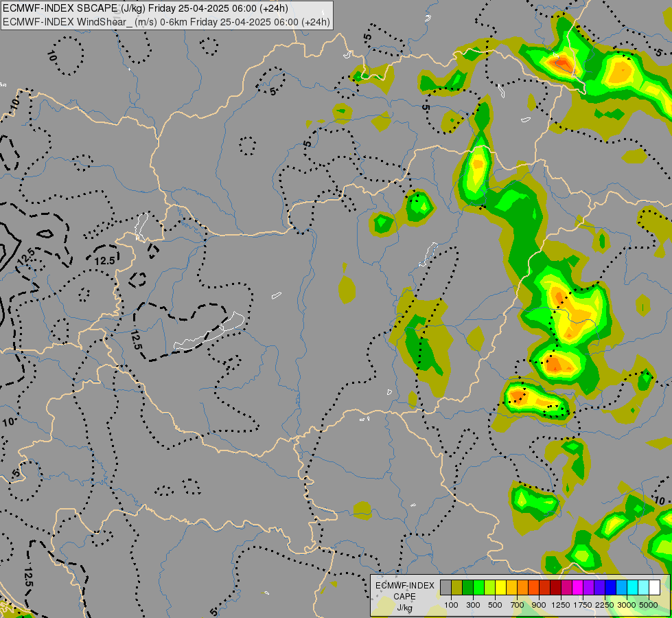Click the 300 legend value

(473, 605)
